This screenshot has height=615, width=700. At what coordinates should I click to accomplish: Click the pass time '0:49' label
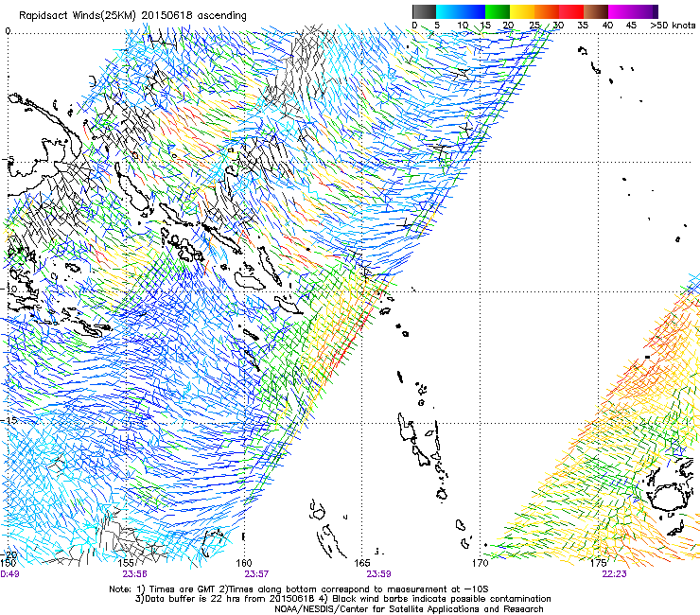pyautogui.click(x=9, y=574)
